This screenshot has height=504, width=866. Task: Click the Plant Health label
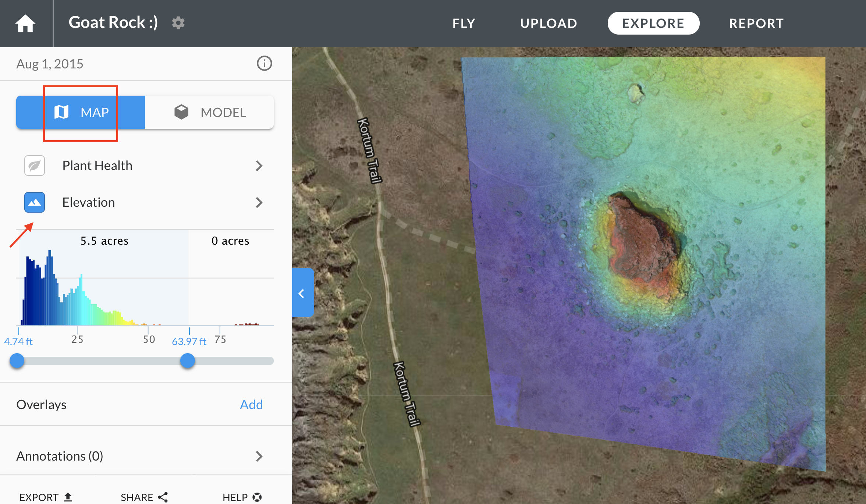click(x=97, y=166)
